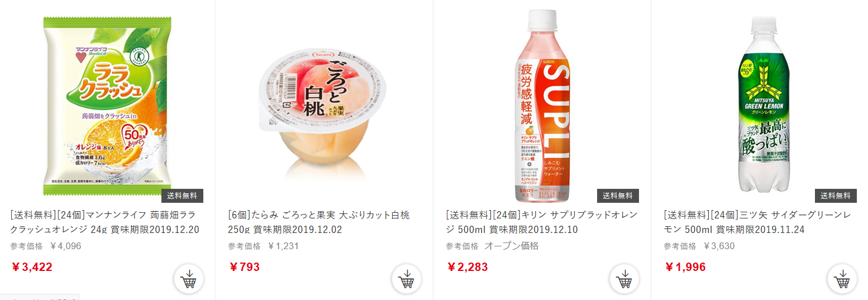Add Kirin Supli blood orange to cart
The height and width of the screenshot is (300, 868).
point(624,279)
